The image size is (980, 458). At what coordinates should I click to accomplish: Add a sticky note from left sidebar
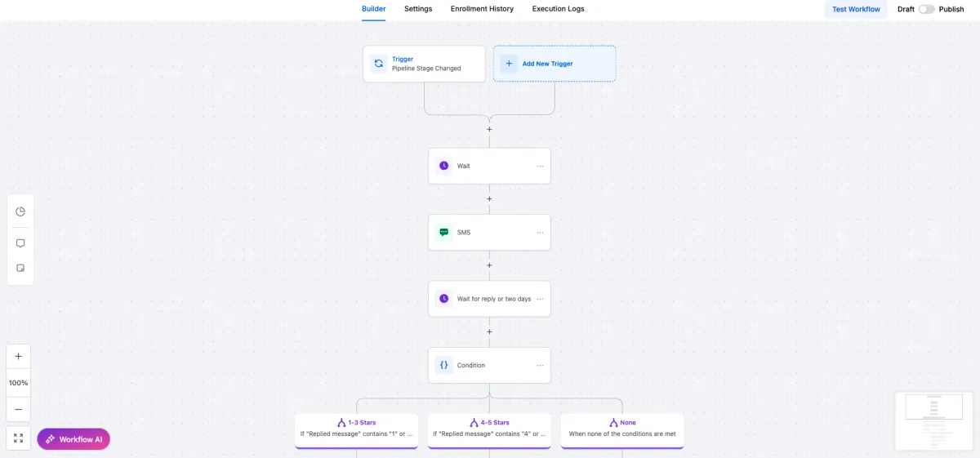[20, 268]
